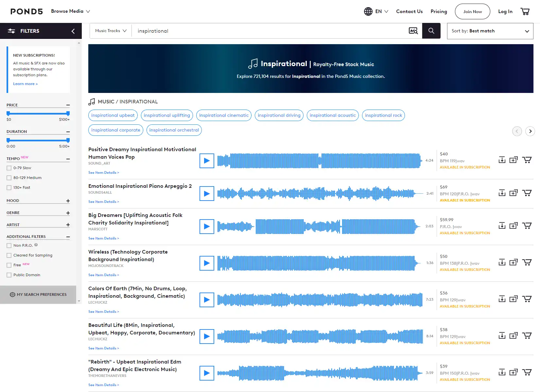Click the price slider's left handle

pos(8,114)
